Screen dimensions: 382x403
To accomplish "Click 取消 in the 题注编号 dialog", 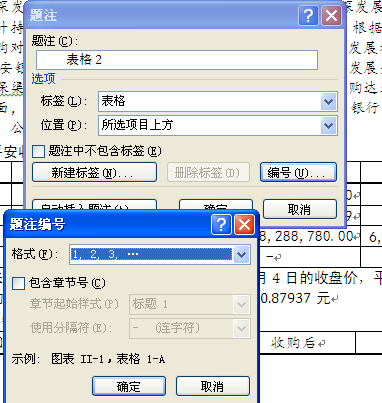I will pos(213,386).
